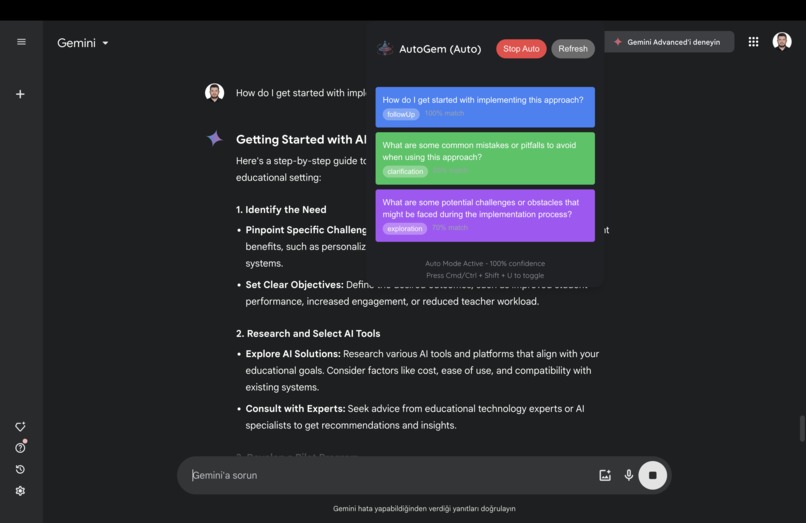Stop the response generation
The image size is (806, 523).
tap(652, 475)
